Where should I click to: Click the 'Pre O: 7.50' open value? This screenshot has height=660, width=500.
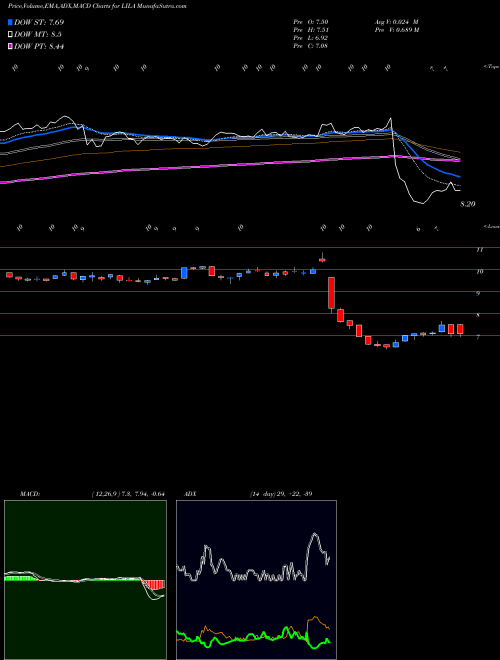point(311,22)
